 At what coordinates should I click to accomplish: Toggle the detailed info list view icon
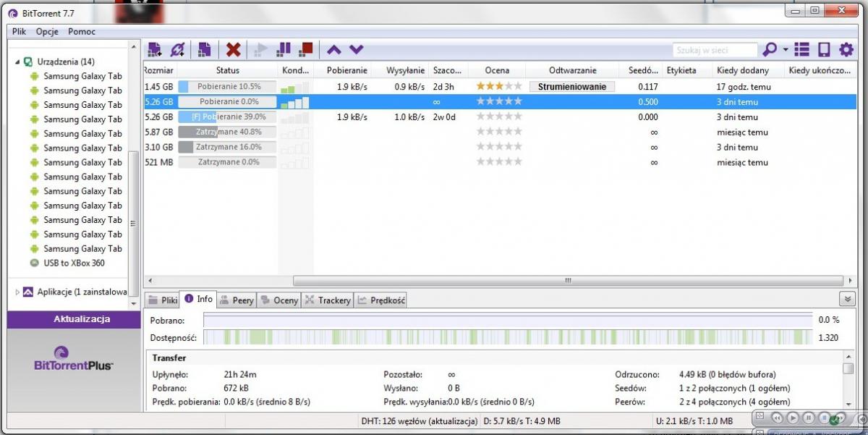(801, 50)
